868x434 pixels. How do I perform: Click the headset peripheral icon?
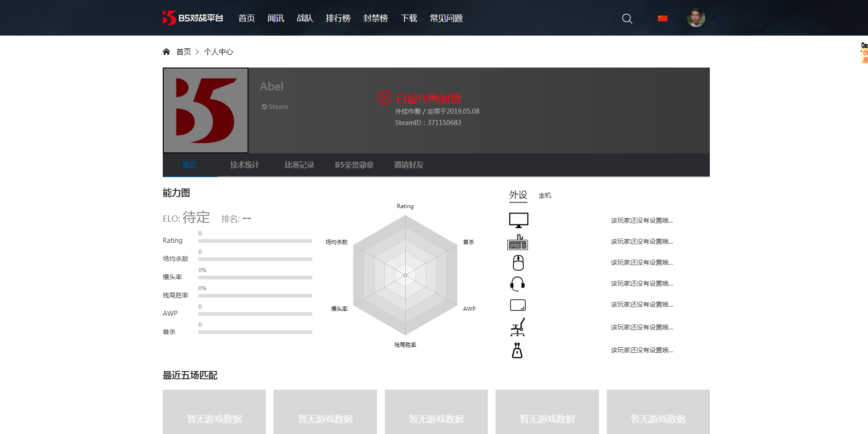[518, 283]
